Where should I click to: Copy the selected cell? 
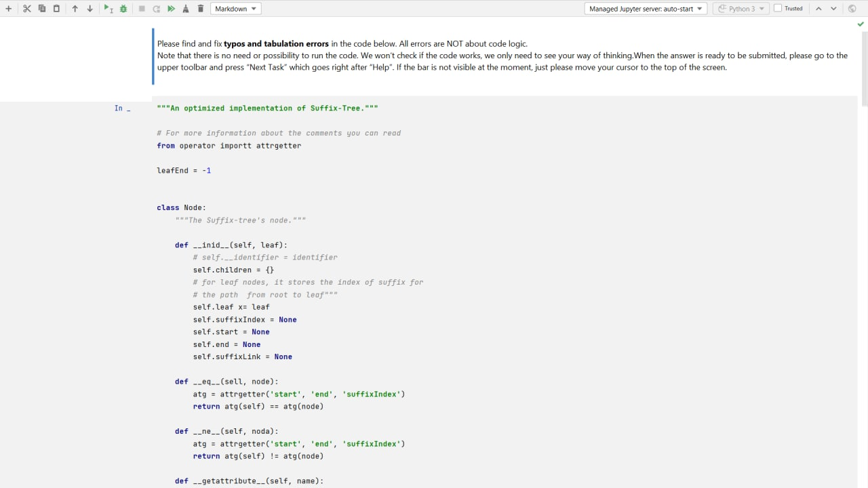coord(42,9)
